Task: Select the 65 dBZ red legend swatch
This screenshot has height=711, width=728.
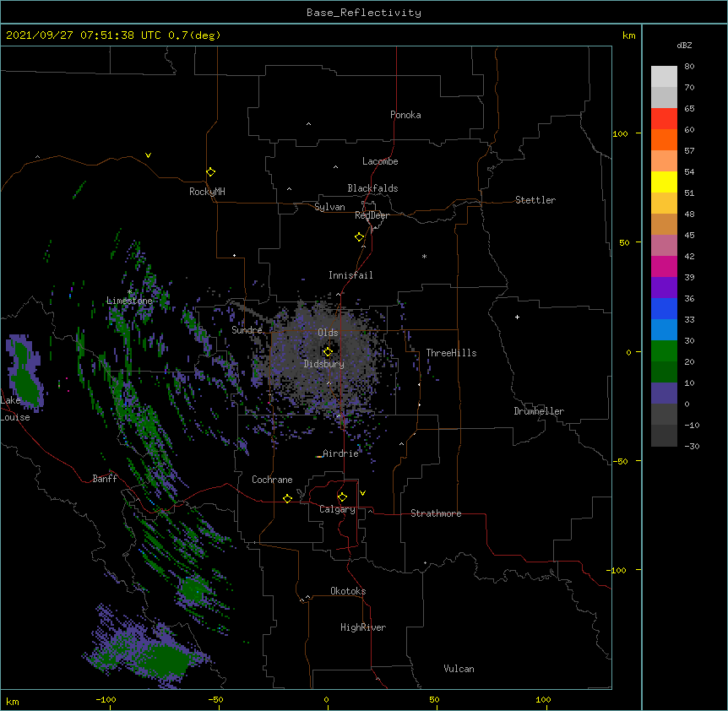Action: tap(664, 119)
